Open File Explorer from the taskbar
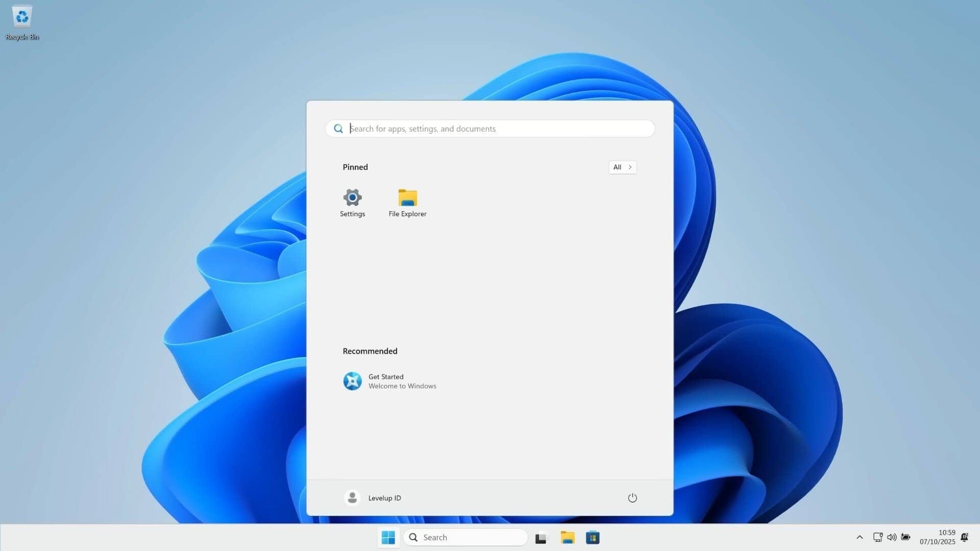 coord(568,537)
